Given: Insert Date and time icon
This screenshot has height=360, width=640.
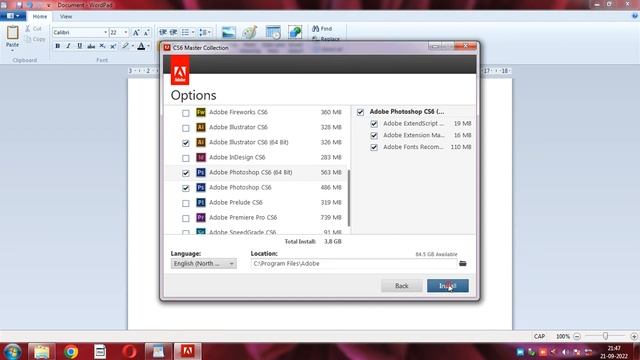Looking at the screenshot, I should coord(273,32).
